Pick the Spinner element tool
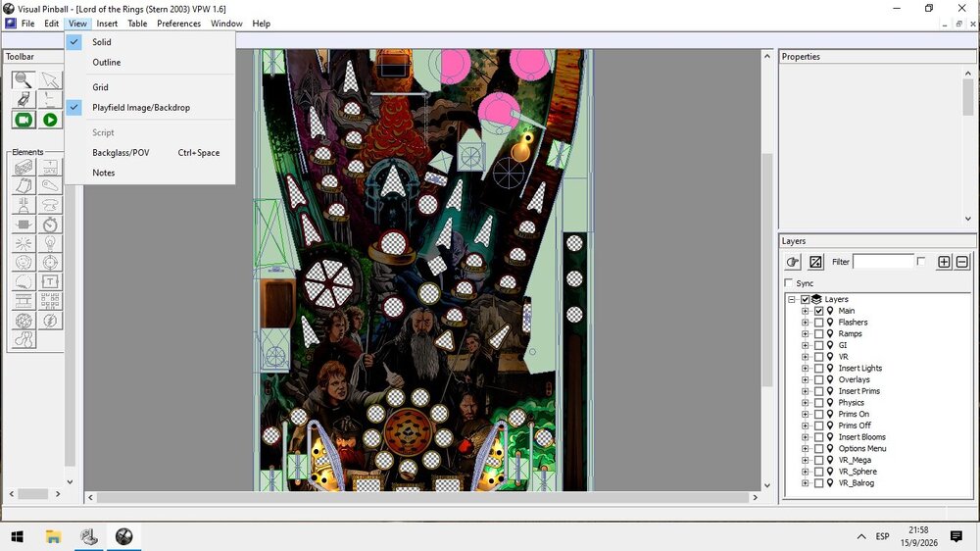980x551 pixels. point(24,224)
